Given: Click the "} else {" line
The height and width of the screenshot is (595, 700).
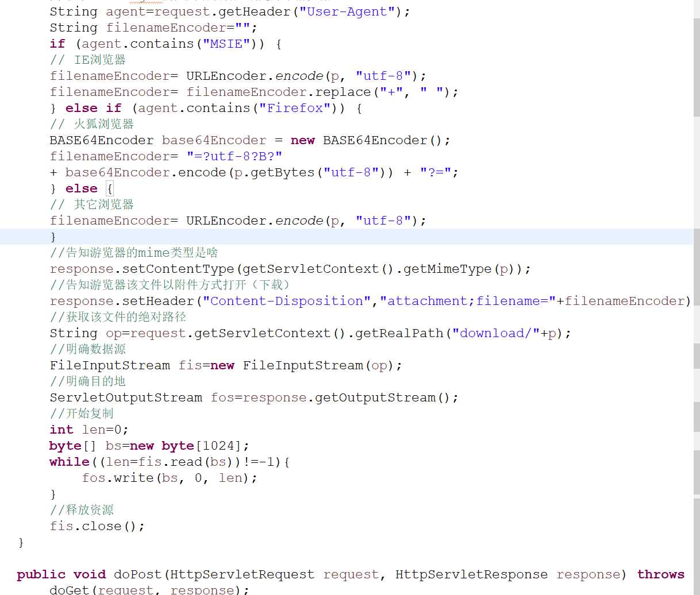Looking at the screenshot, I should coord(82,188).
